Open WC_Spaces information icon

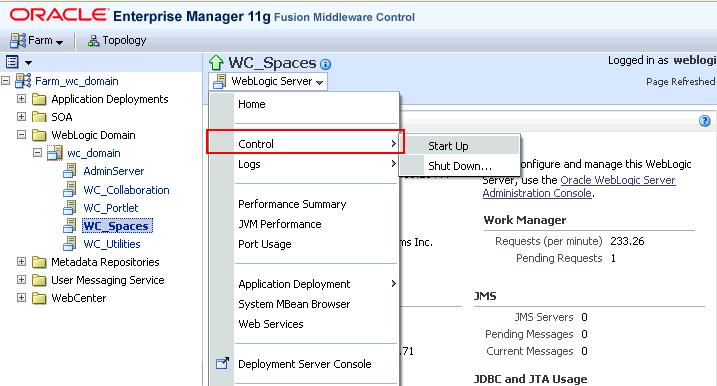pyautogui.click(x=325, y=64)
